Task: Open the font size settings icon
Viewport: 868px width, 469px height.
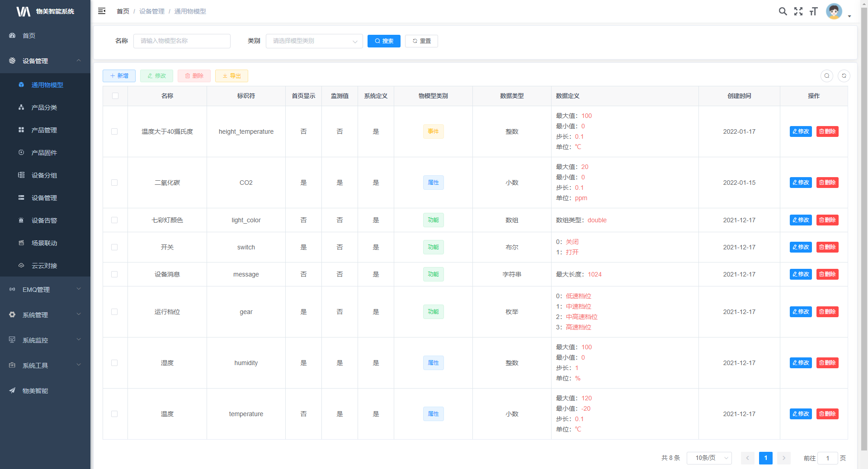Action: point(814,11)
